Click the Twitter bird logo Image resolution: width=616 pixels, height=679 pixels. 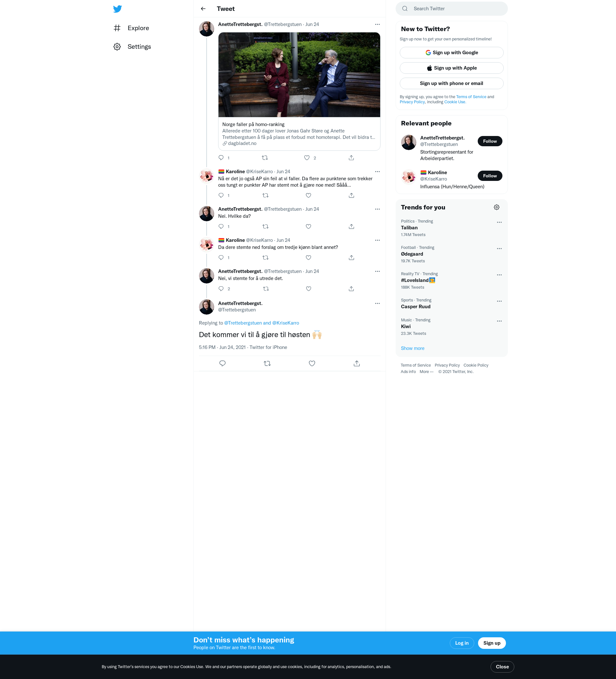coord(117,9)
